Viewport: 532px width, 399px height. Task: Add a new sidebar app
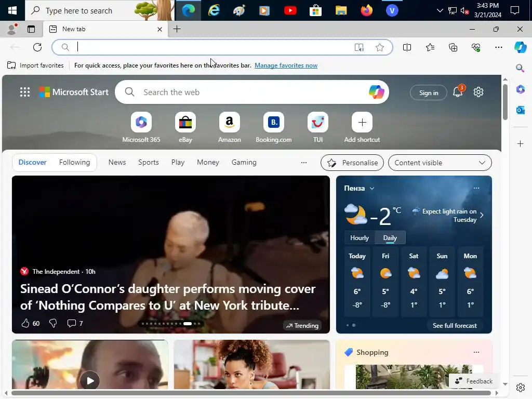click(520, 143)
